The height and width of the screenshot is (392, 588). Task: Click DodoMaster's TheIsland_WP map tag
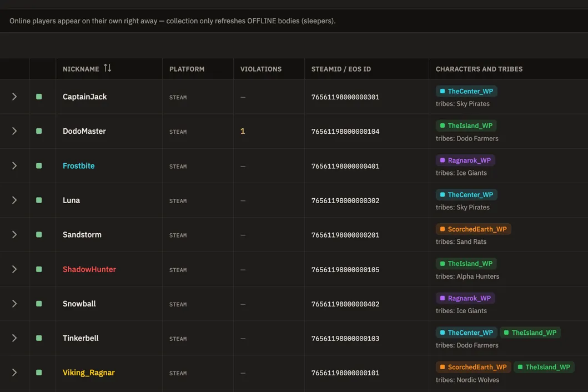click(x=466, y=125)
